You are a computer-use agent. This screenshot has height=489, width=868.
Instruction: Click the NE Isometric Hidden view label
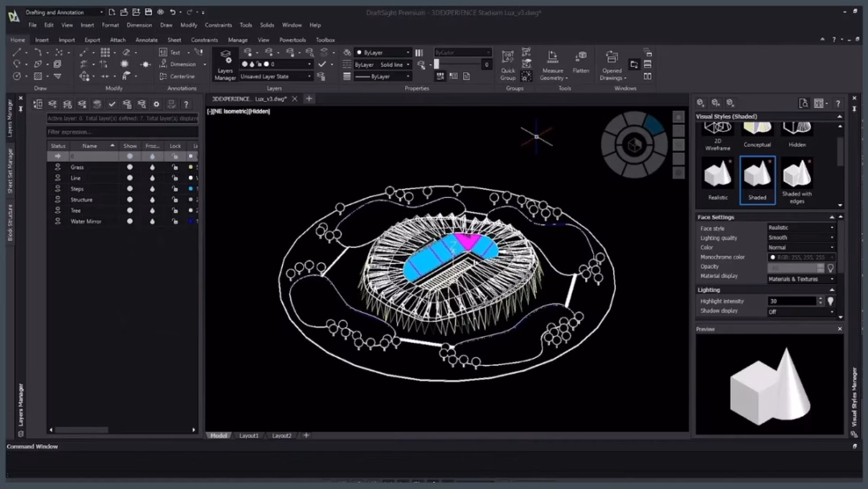click(x=239, y=111)
